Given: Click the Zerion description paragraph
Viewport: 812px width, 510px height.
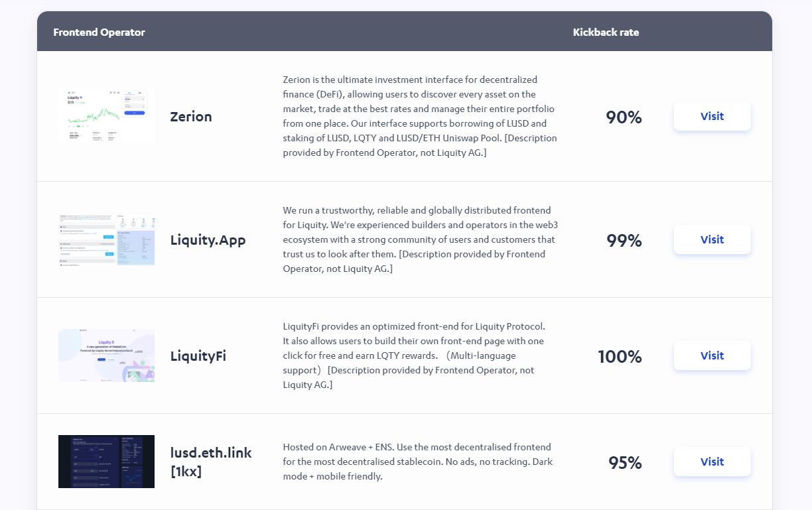Looking at the screenshot, I should tap(419, 116).
